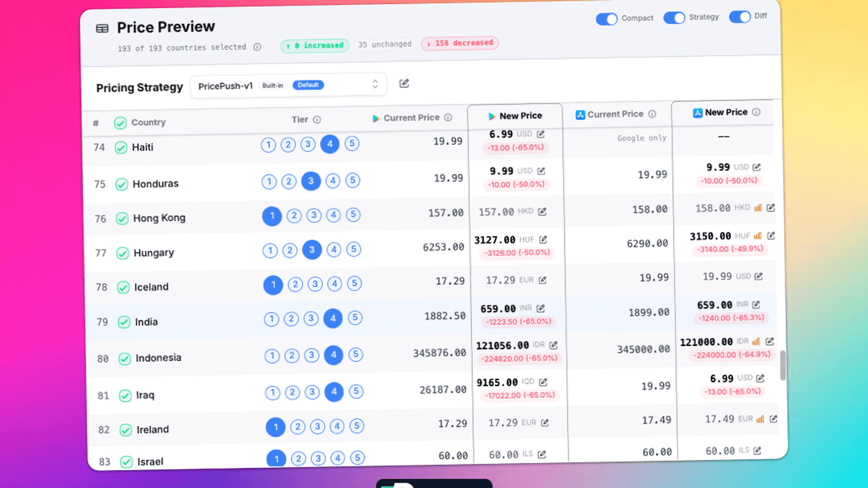The height and width of the screenshot is (488, 868).
Task: Click bar chart icon beside 3150.00 HUF
Action: coord(758,237)
